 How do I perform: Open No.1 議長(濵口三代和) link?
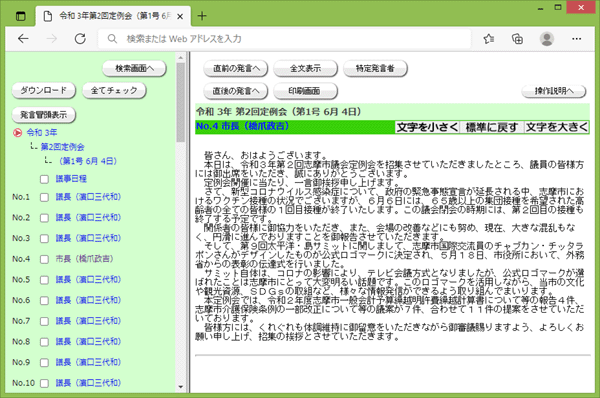click(x=88, y=197)
